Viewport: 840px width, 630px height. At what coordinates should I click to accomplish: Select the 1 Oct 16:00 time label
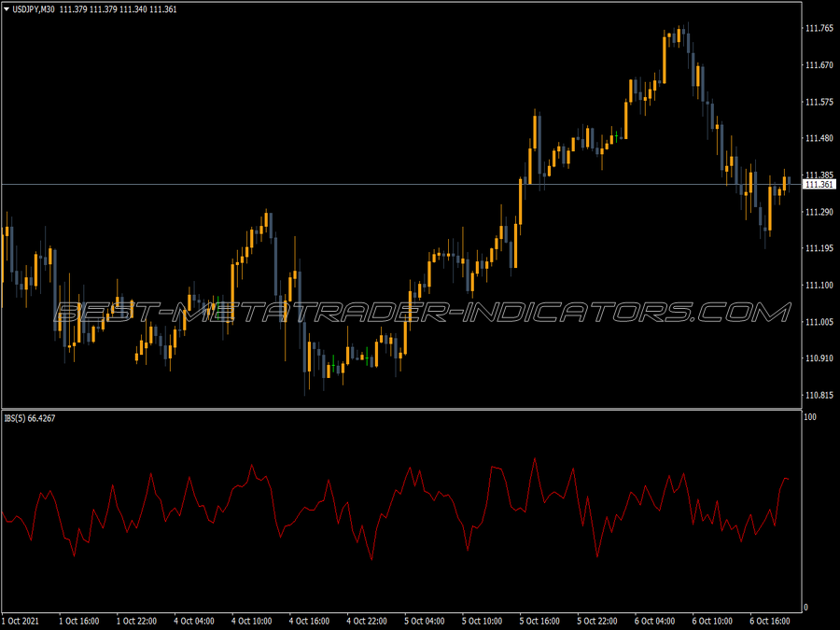[78, 621]
